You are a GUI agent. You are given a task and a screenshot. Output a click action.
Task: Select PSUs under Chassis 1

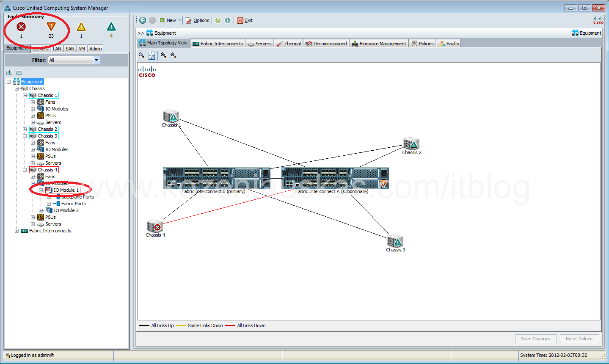tap(50, 116)
